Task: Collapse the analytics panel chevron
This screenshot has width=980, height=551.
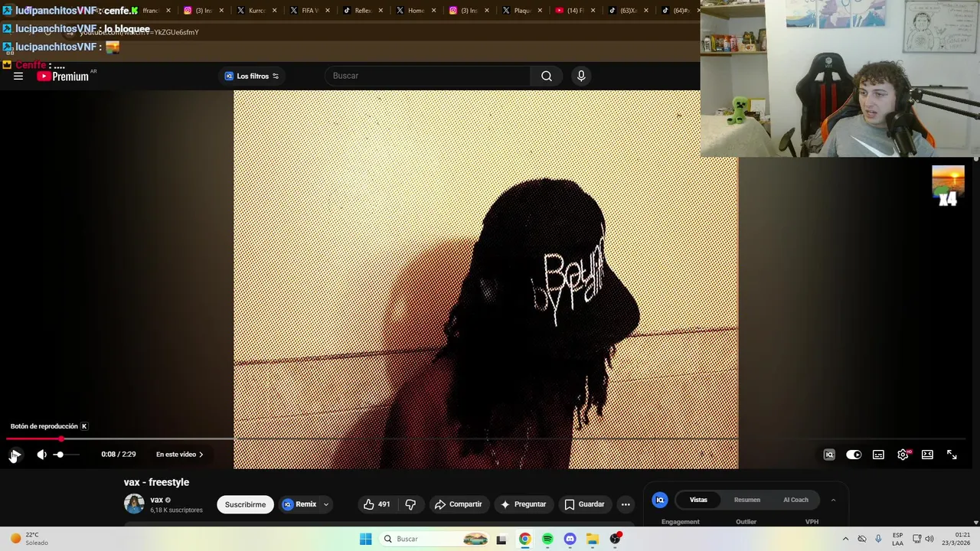Action: (833, 500)
